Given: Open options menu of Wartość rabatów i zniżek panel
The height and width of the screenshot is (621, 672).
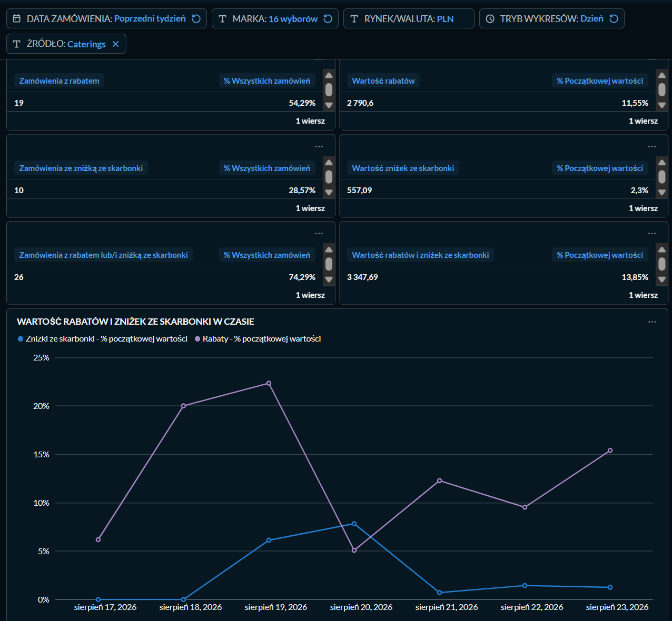Looking at the screenshot, I should click(652, 233).
